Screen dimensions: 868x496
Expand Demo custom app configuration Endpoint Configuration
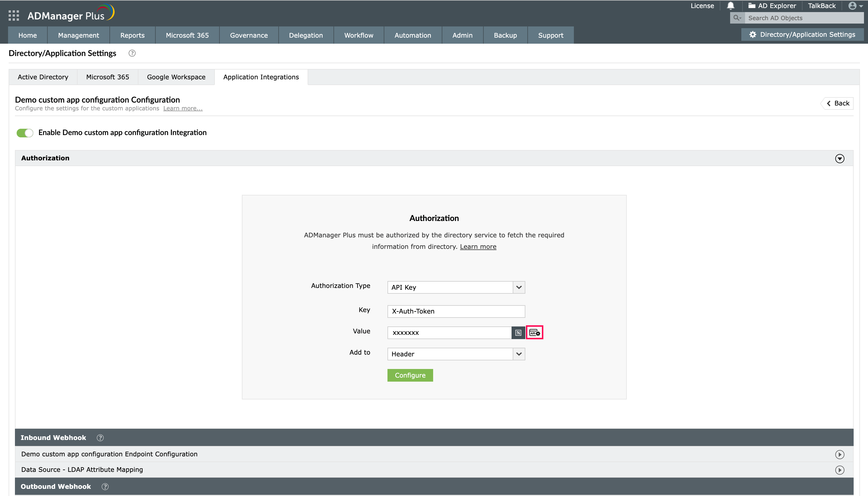tap(840, 454)
